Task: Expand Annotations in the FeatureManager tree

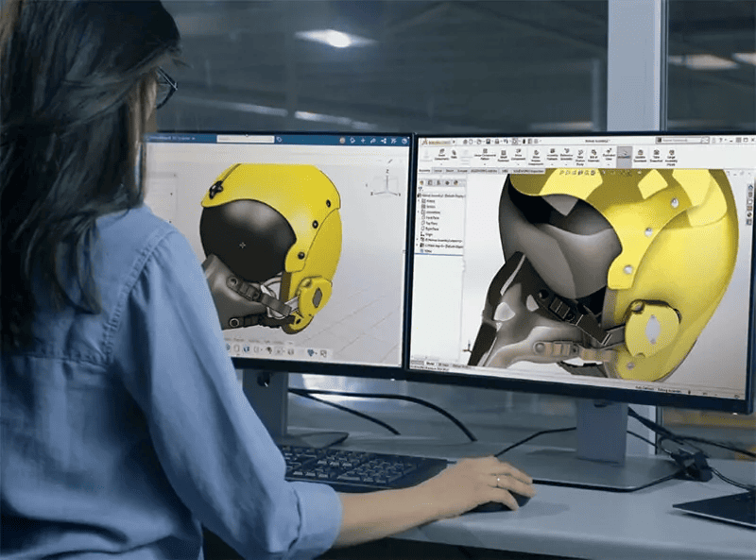Action: pos(418,212)
